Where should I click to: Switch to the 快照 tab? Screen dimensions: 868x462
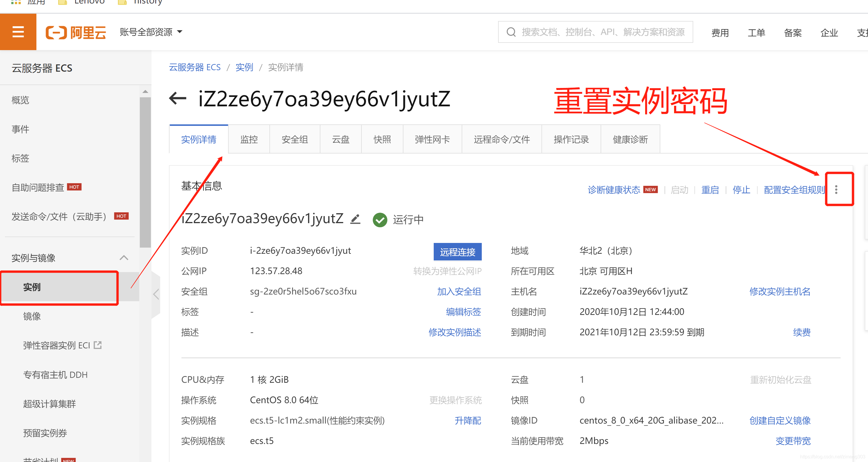tap(382, 139)
